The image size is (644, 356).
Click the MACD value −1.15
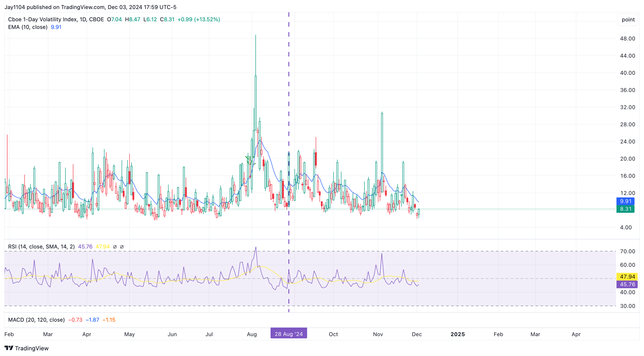pyautogui.click(x=109, y=320)
